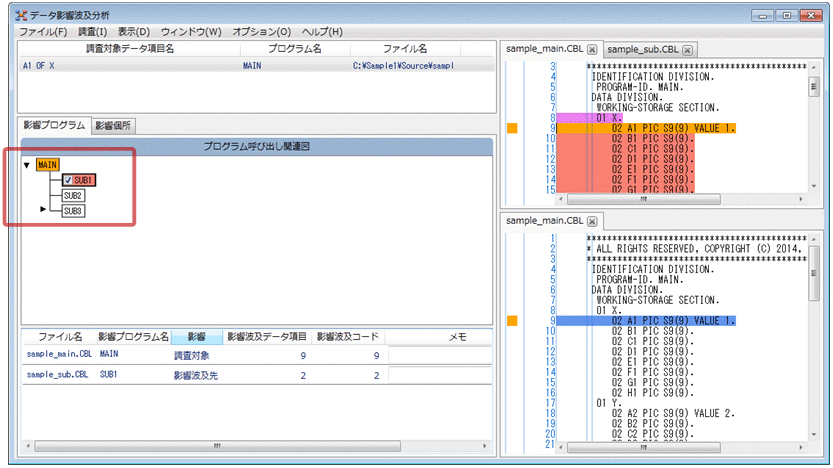Click the upper code pane horizontal scrollbar
The width and height of the screenshot is (833, 468).
tap(643, 199)
